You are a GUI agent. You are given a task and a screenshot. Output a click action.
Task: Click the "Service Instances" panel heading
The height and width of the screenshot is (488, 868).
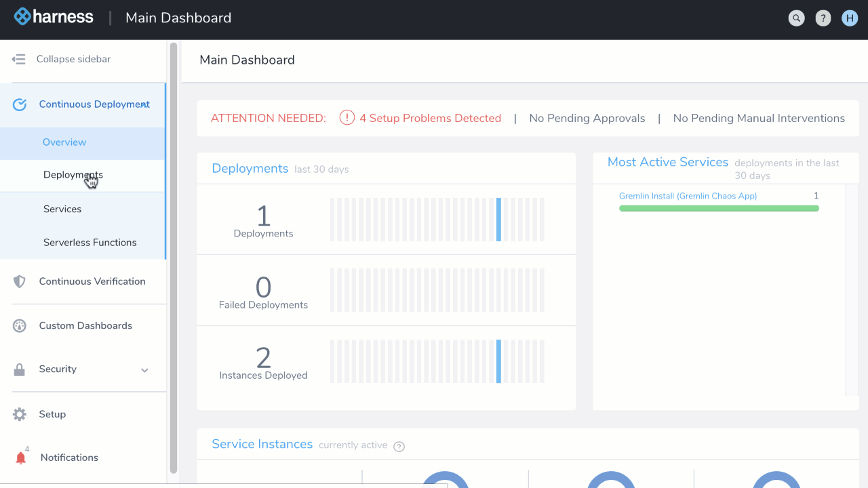(x=262, y=444)
